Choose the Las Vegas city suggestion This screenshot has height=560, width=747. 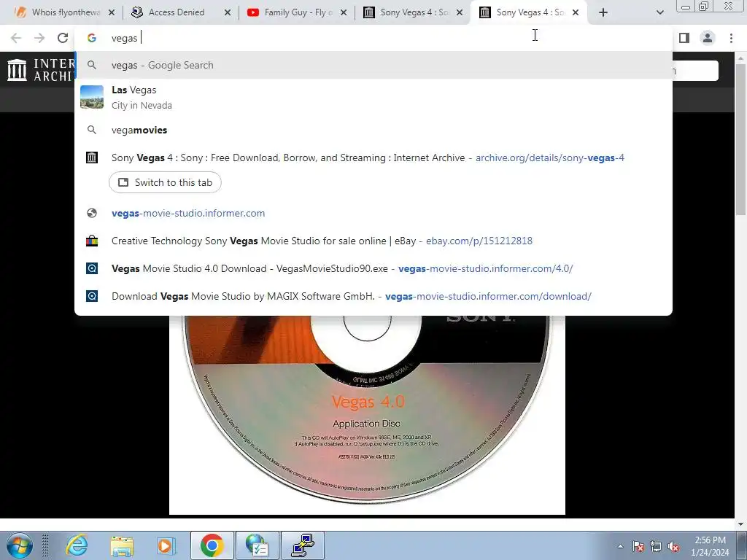tap(373, 97)
